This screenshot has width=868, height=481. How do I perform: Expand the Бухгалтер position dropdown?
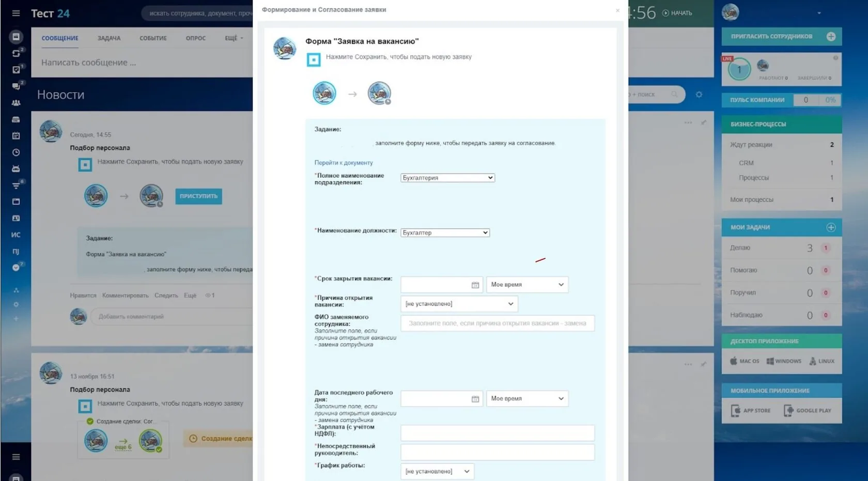coord(445,233)
